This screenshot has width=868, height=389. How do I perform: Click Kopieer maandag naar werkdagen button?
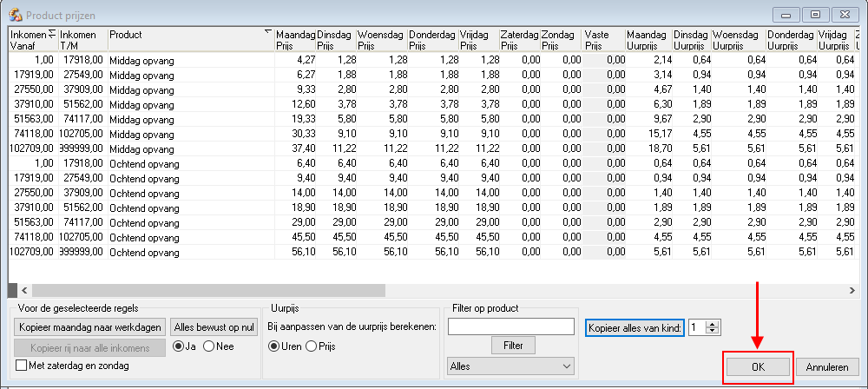click(x=89, y=327)
